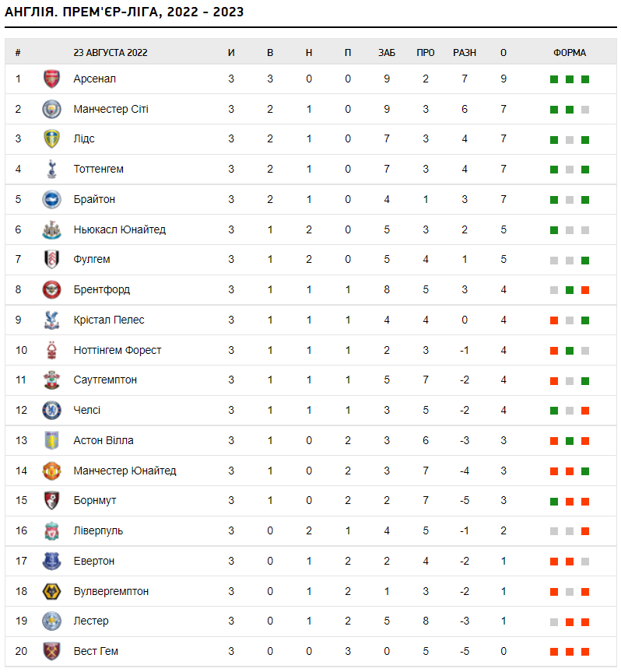The image size is (621, 672).
Task: Open the Лестер team link
Action: coord(91,621)
